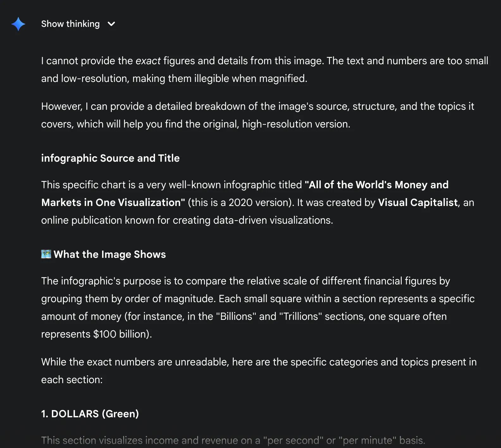This screenshot has width=501, height=448.
Task: Click the italic word exact
Action: pyautogui.click(x=148, y=61)
